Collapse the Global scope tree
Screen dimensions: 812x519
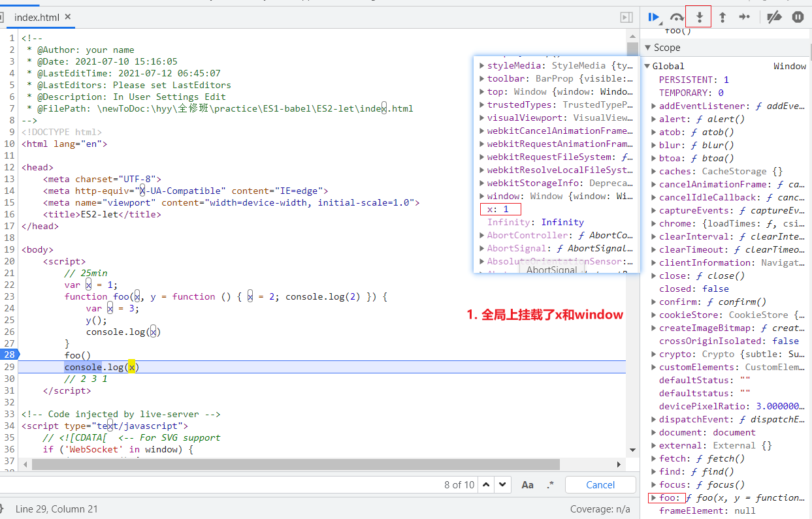pyautogui.click(x=647, y=66)
